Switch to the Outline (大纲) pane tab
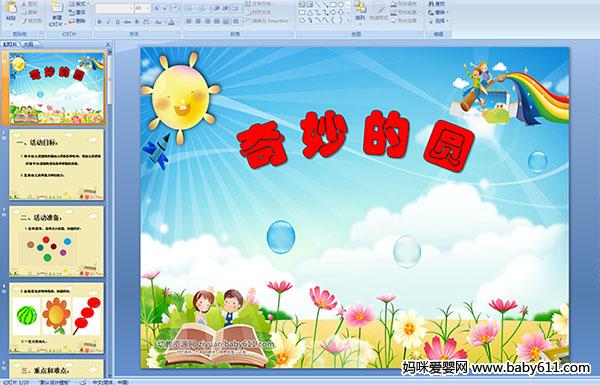This screenshot has width=600, height=385. 28,44
